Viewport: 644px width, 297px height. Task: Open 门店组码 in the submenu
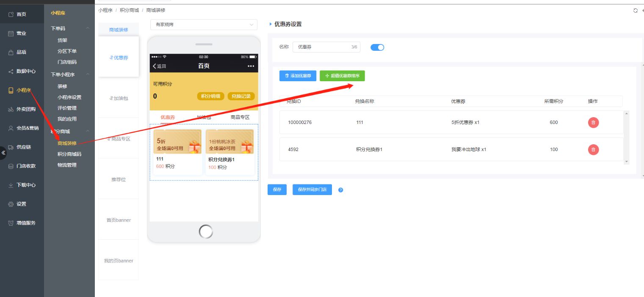coord(67,62)
